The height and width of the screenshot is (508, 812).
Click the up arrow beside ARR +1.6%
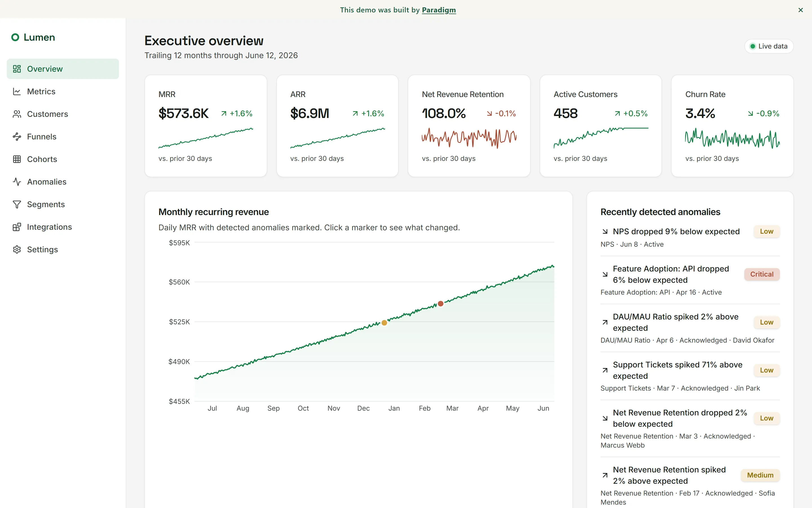[x=355, y=113]
